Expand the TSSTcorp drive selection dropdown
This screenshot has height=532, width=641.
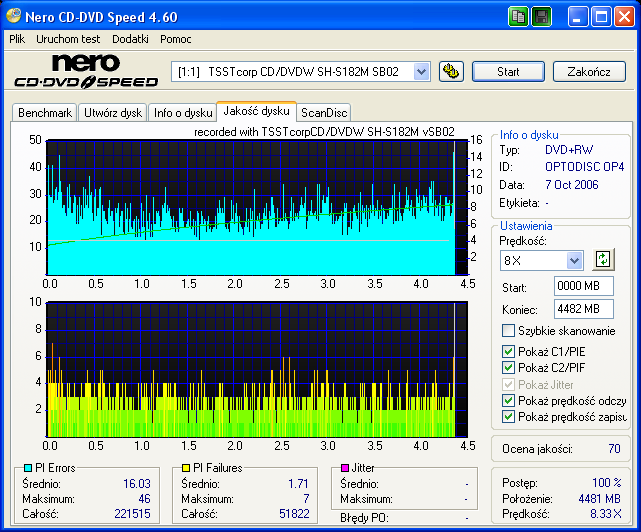pyautogui.click(x=421, y=72)
